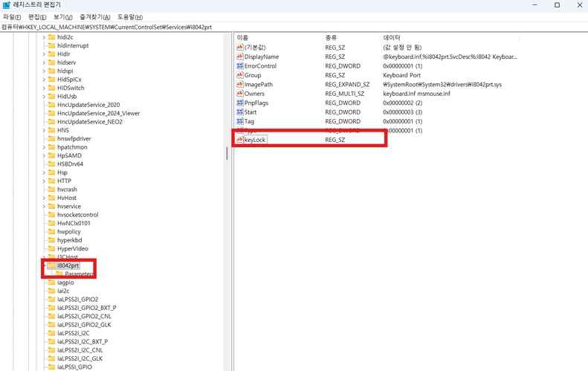Viewport: 588px width, 371px height.
Task: Open the 즐겨찾기(A) menu
Action: click(x=95, y=17)
